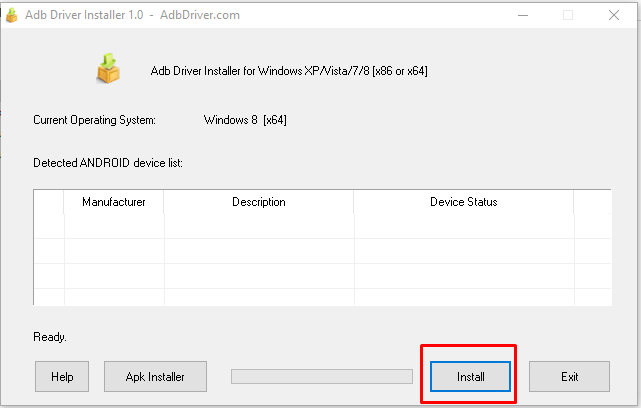Click the installation progress bar
Viewport: 641px width, 408px height.
pyautogui.click(x=321, y=377)
